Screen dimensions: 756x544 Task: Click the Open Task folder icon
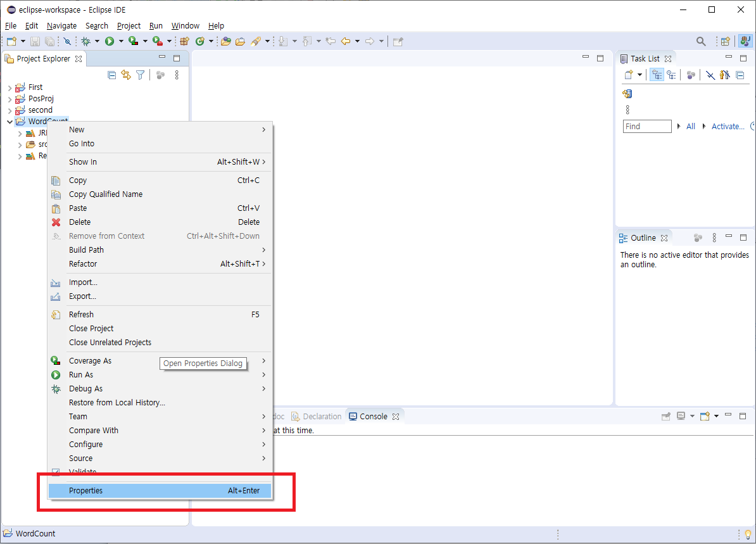(240, 41)
